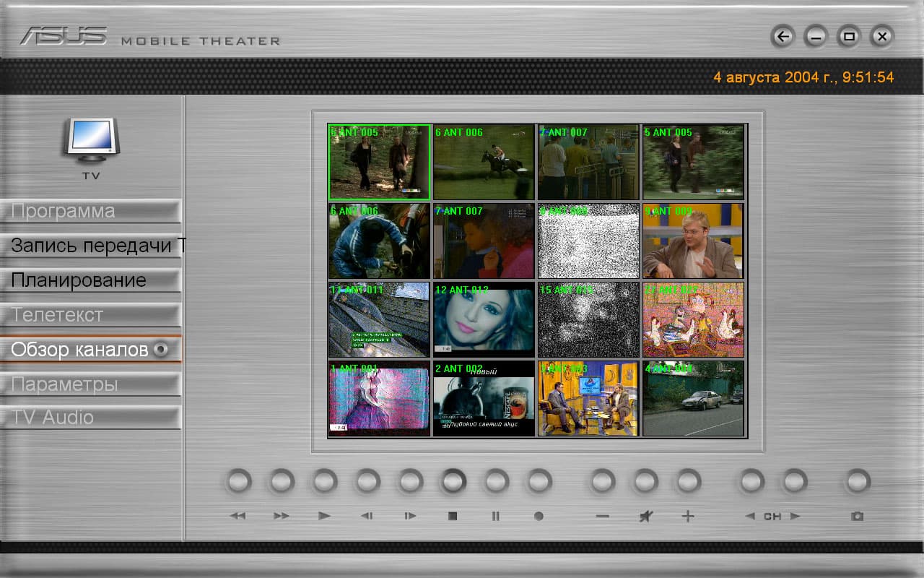Image resolution: width=924 pixels, height=578 pixels.
Task: Select the 6 ANT 006 thumbnail with a blue-jacketed man
Action: 380,241
